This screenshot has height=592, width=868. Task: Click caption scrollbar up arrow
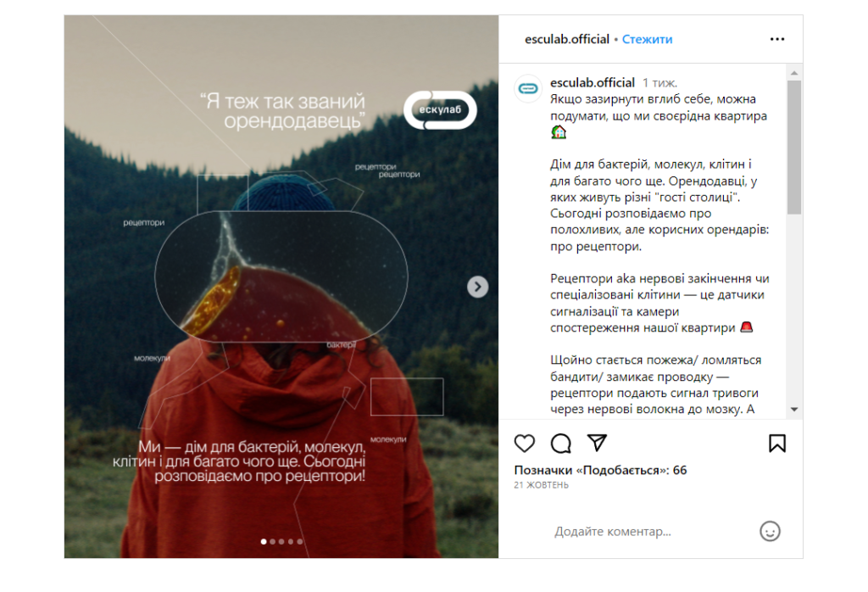794,73
